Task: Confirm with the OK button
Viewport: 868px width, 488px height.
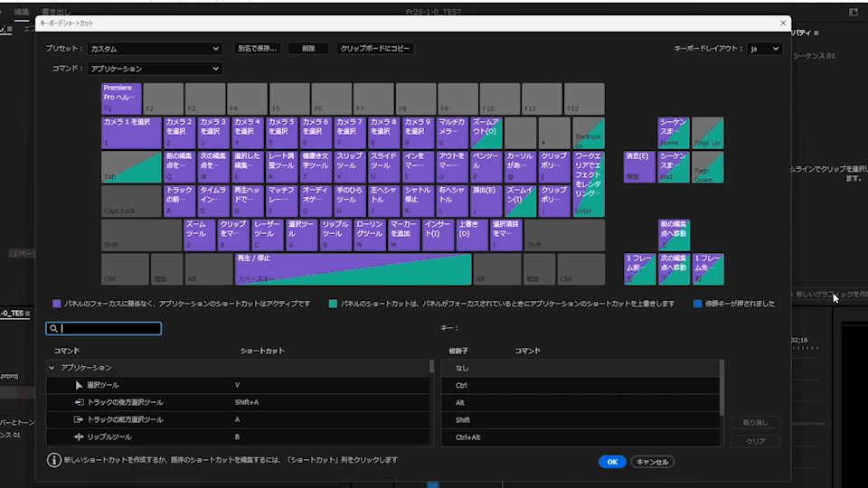Action: pyautogui.click(x=612, y=462)
